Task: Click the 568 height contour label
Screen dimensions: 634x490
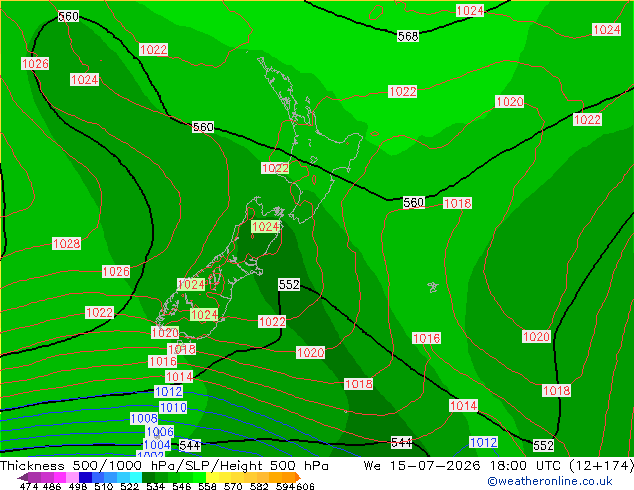Action: [x=408, y=36]
